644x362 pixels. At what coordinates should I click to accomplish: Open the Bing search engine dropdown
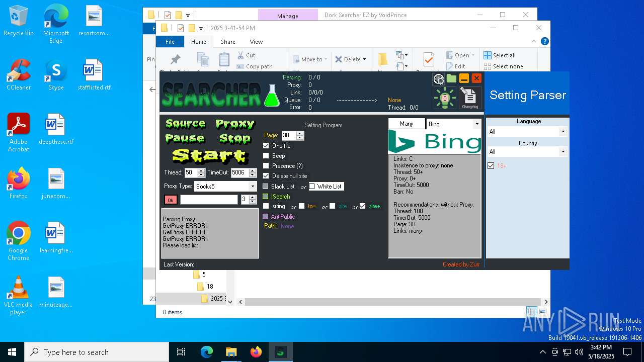click(x=476, y=124)
